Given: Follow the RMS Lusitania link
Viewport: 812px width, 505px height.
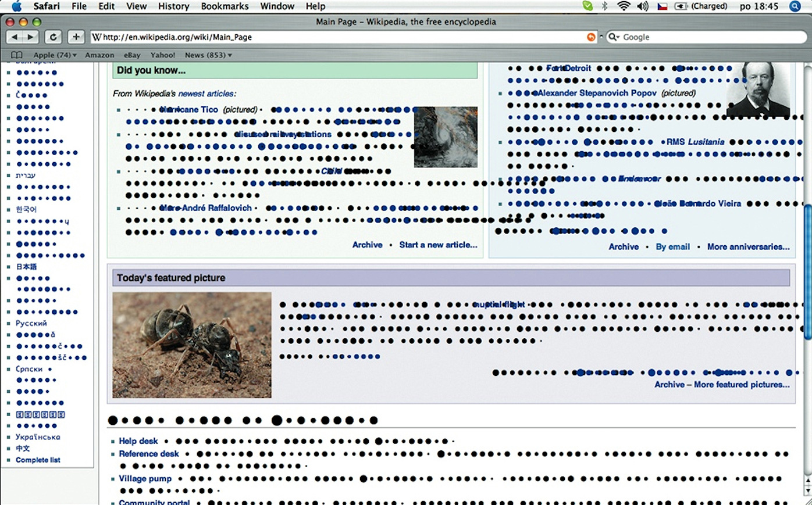Looking at the screenshot, I should pos(695,142).
